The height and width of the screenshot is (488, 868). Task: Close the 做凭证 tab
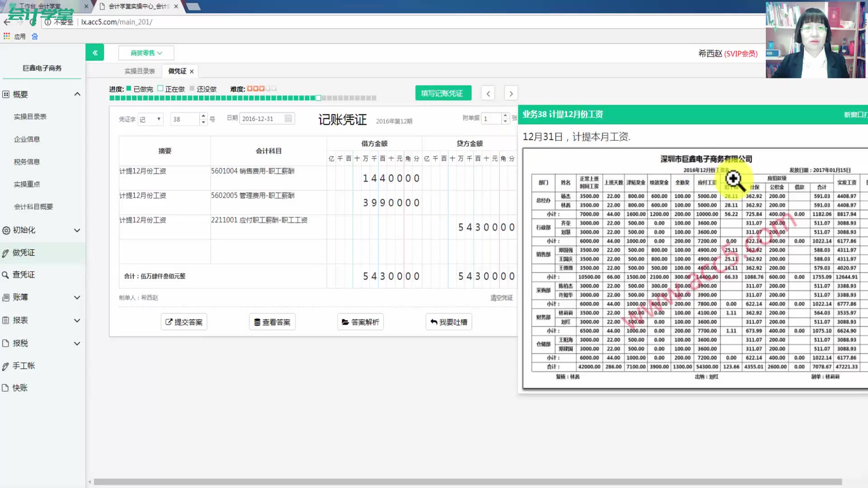tap(192, 71)
